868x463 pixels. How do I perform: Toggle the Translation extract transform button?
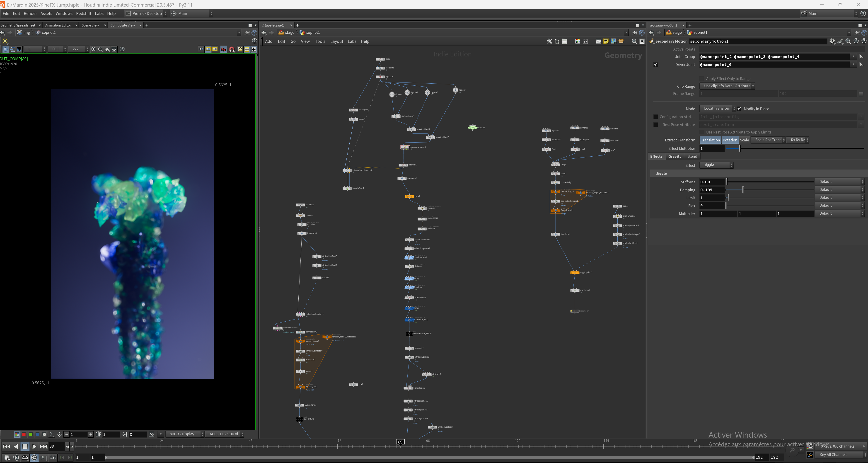tap(710, 140)
